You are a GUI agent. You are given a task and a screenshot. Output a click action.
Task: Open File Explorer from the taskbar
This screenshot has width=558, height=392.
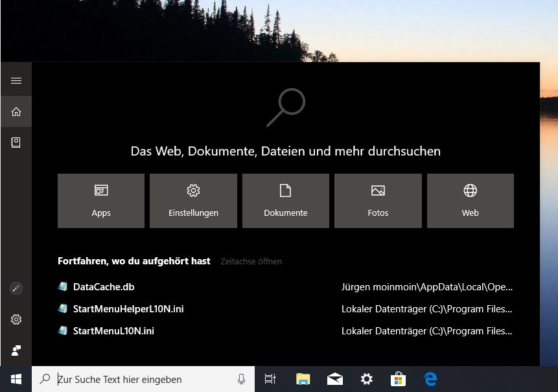point(303,379)
